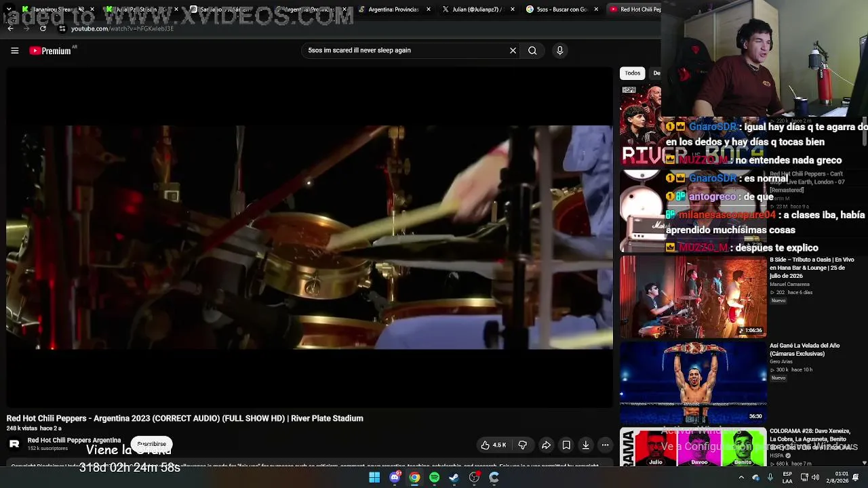Switch to 5sos - Buscar con Google tab
Screen dimensions: 868x488
coord(562,9)
